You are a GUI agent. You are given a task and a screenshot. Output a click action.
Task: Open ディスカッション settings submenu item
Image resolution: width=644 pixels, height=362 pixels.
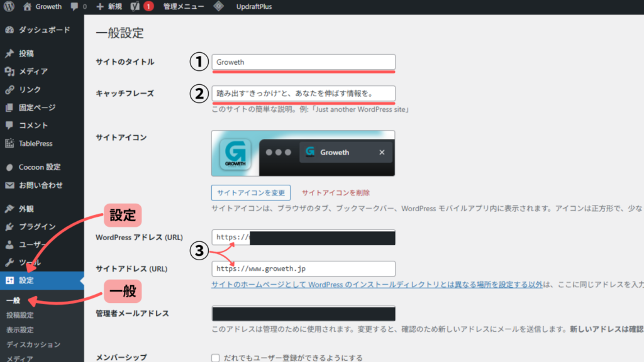(33, 344)
